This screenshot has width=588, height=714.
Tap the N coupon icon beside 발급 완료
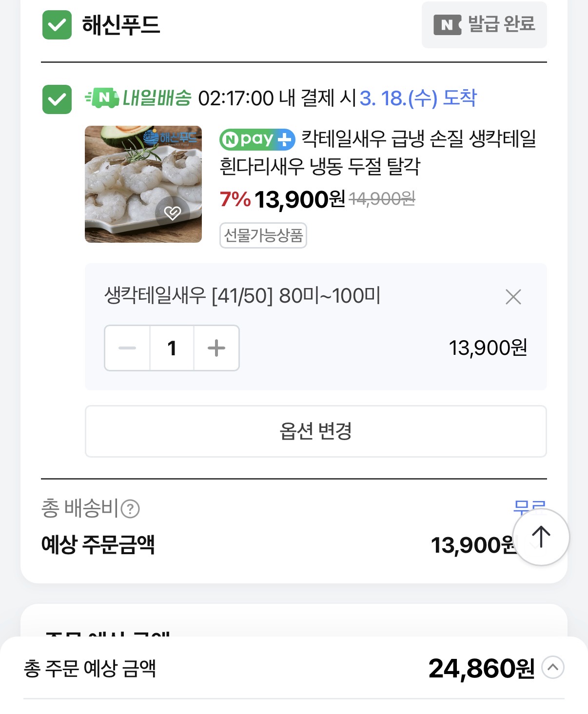447,25
